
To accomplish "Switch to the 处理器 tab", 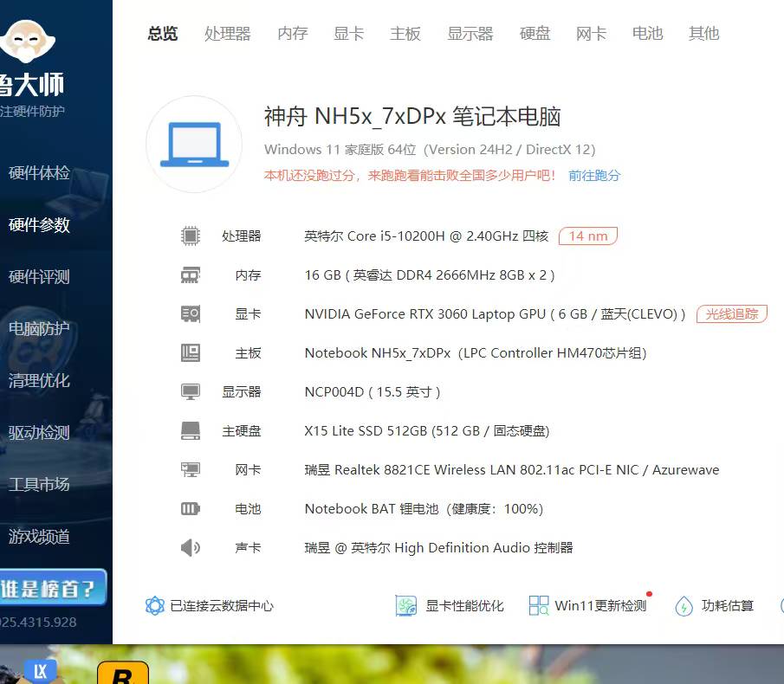I will 227,34.
